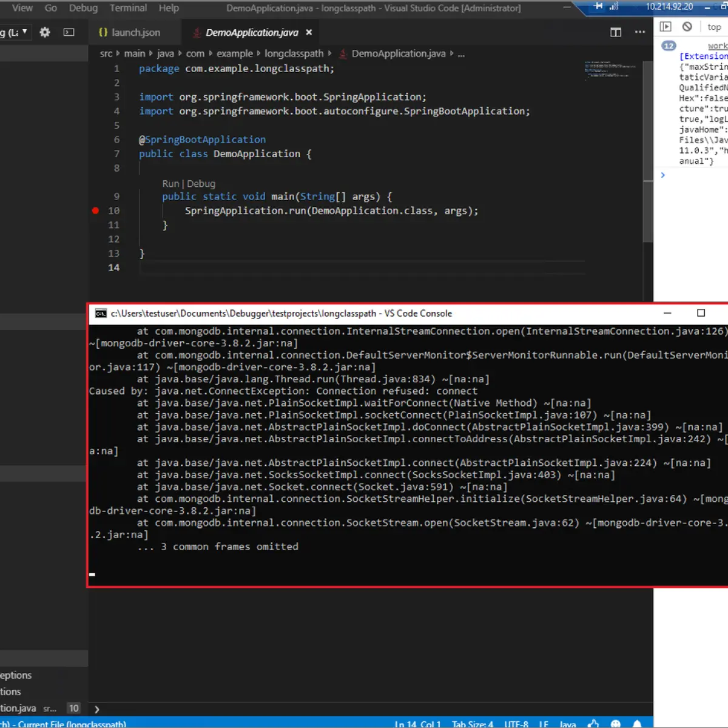Screen dimensions: 728x728
Task: Click the SpringApplication.run code on line 10
Action: 331,211
